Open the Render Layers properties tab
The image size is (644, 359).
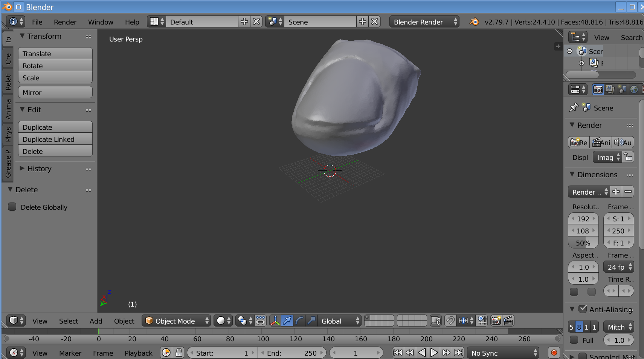click(610, 89)
